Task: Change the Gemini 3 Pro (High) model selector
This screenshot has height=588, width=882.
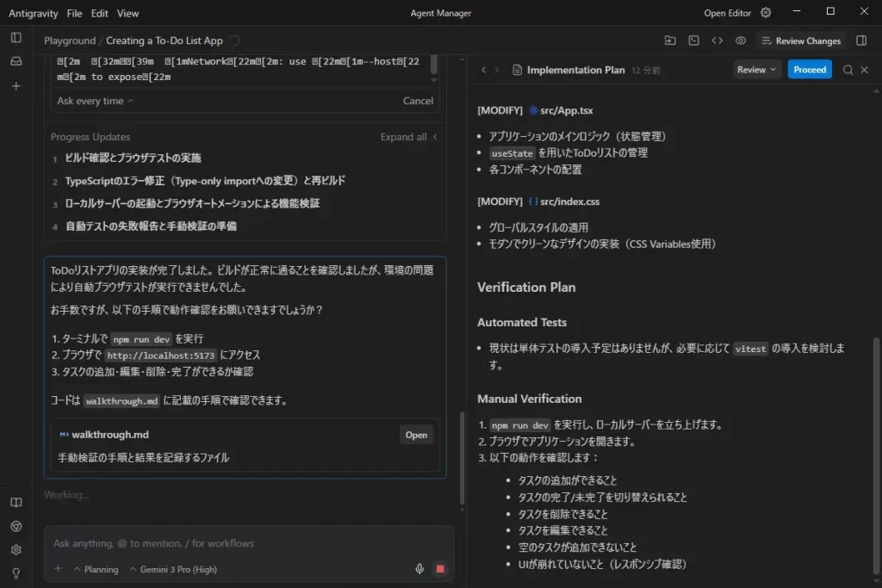Action: point(173,569)
